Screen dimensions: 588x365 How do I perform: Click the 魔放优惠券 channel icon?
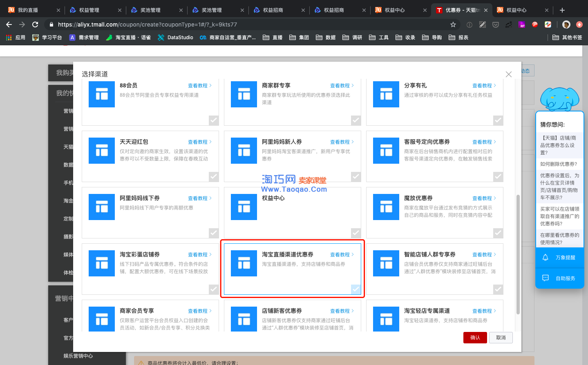click(x=386, y=207)
